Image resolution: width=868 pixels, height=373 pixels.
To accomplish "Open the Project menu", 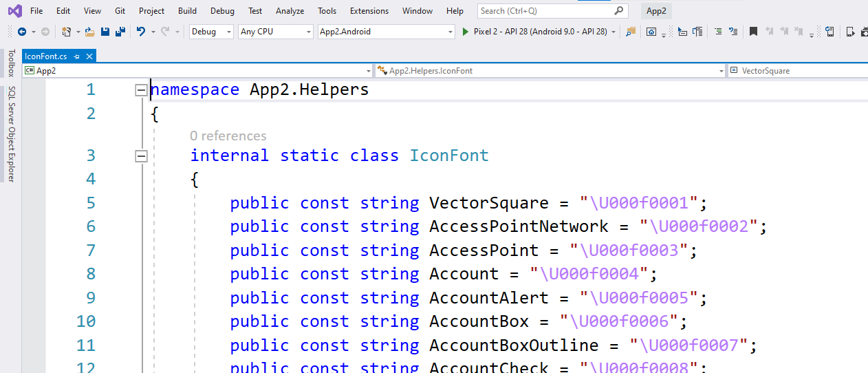I will tap(151, 10).
